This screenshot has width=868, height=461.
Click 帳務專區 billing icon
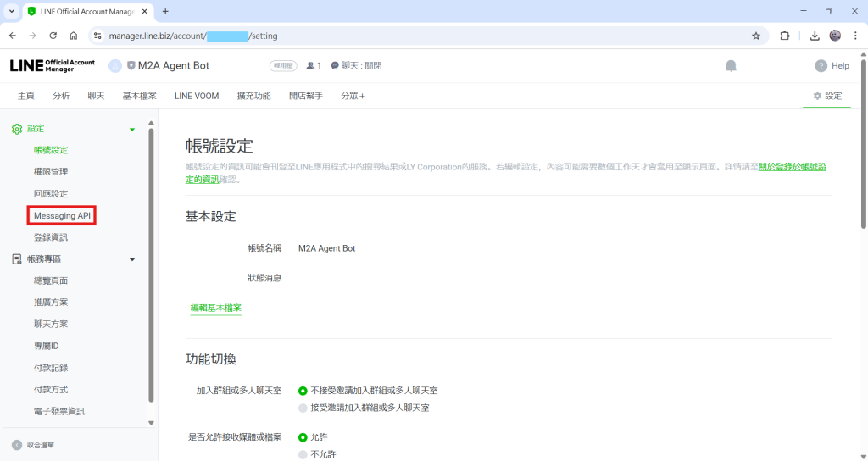tap(17, 259)
